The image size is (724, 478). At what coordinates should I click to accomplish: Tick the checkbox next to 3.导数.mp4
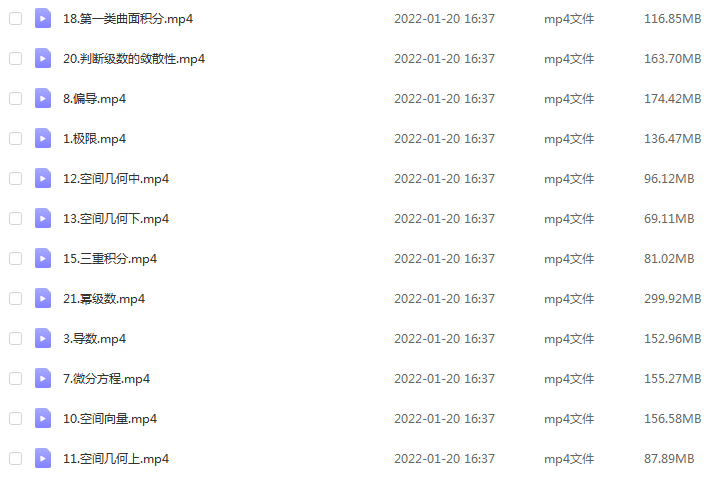16,339
